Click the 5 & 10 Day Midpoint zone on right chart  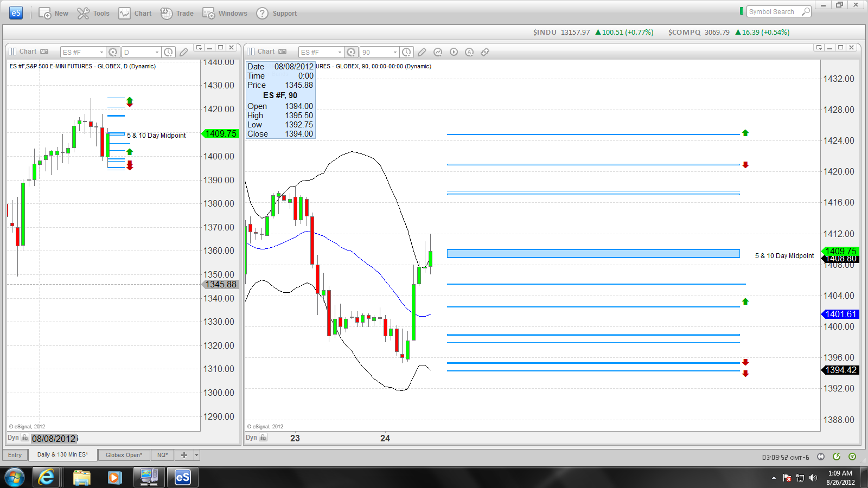coord(593,253)
